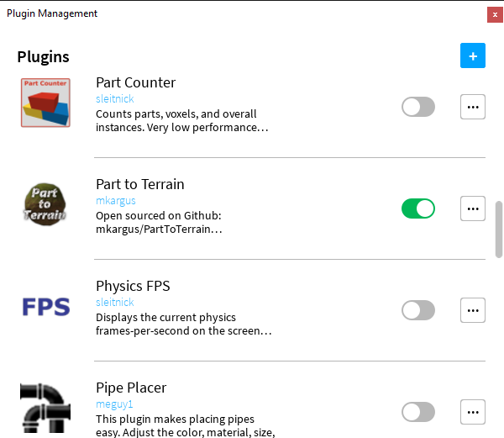Close the Plugin Management window
504x438 pixels.
click(x=495, y=14)
